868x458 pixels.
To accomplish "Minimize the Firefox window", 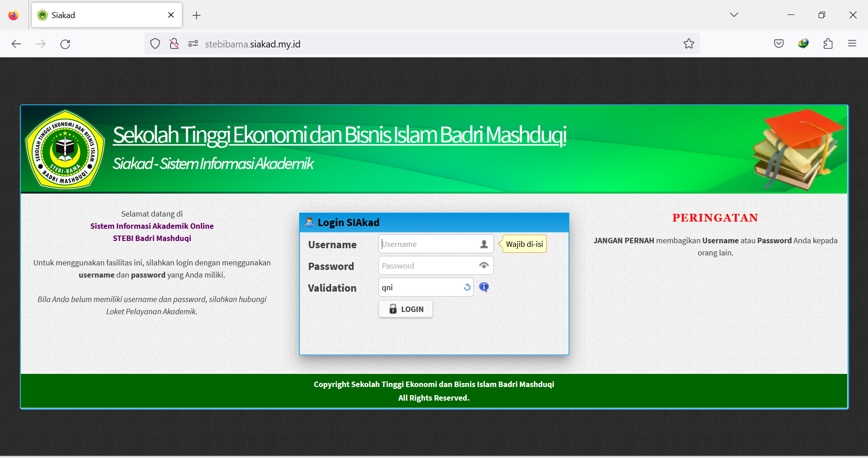I will point(791,15).
